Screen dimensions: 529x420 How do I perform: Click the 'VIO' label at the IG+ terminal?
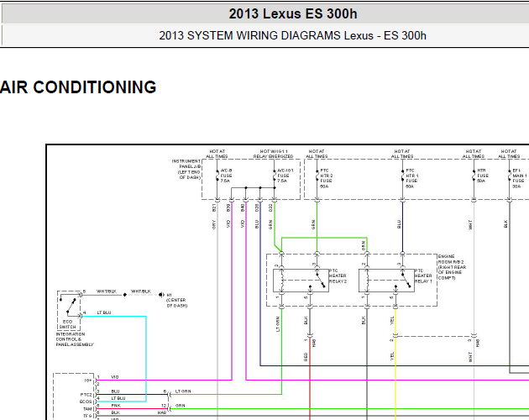pos(115,377)
